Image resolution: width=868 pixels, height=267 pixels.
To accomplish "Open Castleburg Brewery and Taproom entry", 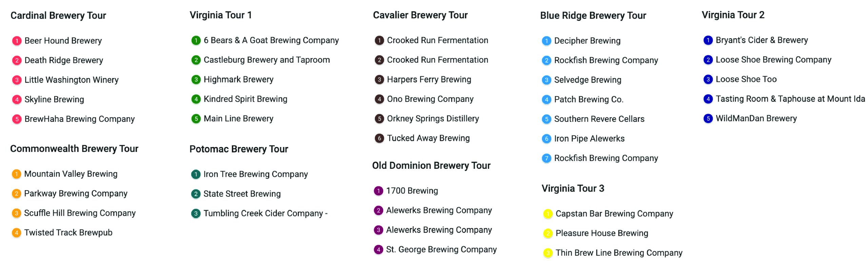I will pyautogui.click(x=267, y=60).
